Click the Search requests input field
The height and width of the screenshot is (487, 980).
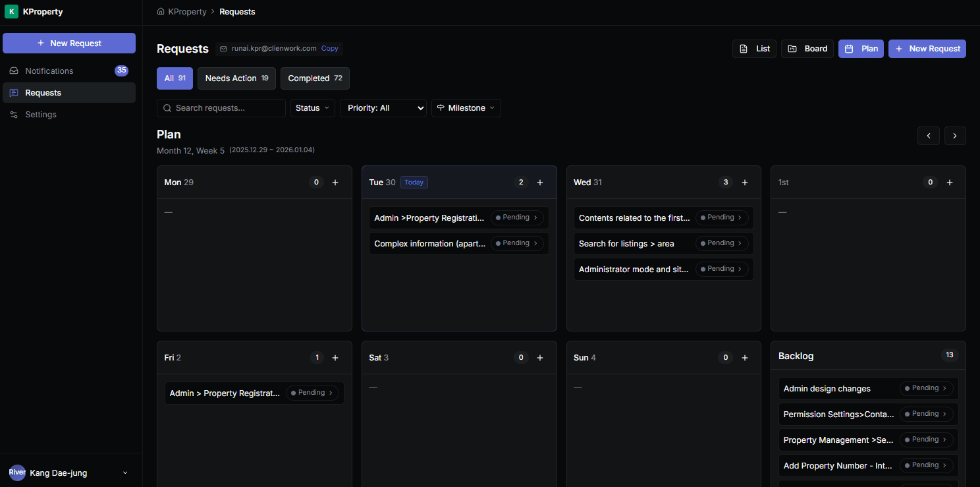(221, 108)
